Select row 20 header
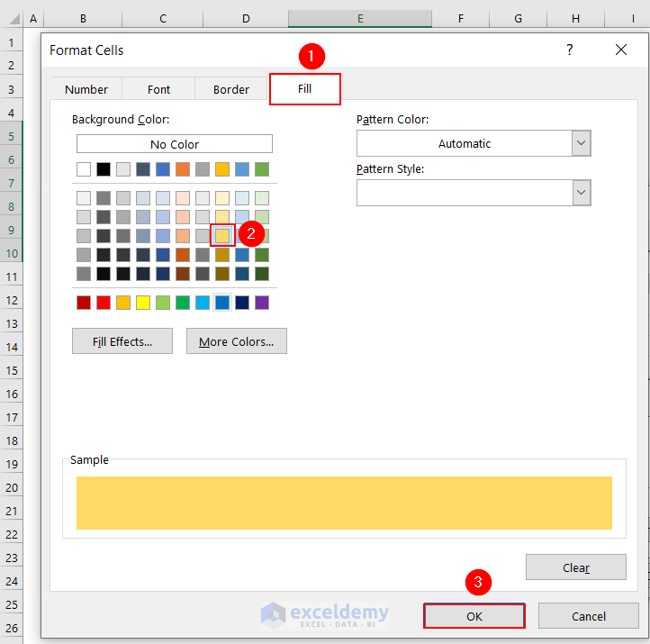This screenshot has width=650, height=644. point(12,487)
